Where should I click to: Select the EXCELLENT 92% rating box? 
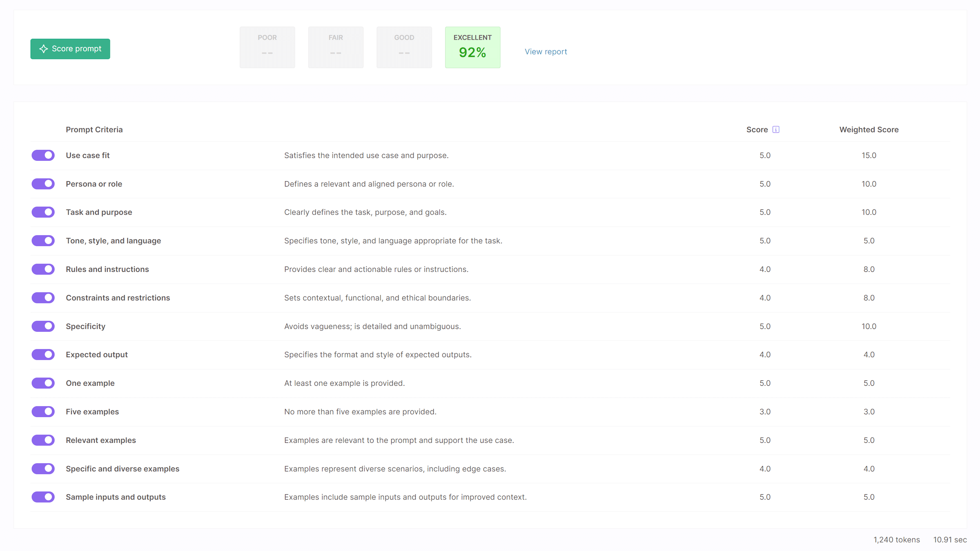pyautogui.click(x=472, y=47)
